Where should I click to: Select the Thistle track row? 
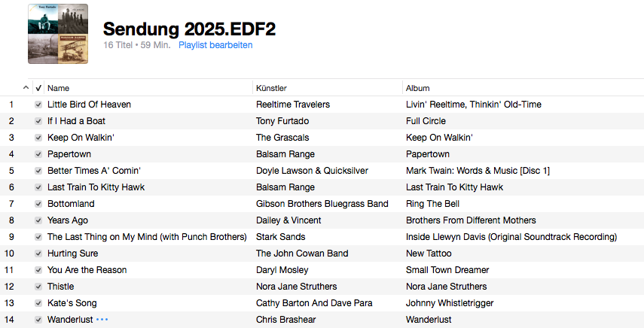pos(61,287)
